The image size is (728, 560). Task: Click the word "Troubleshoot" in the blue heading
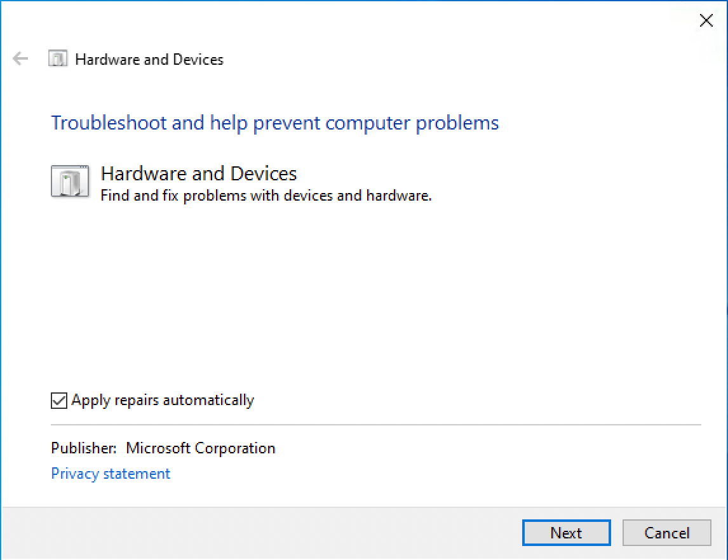[109, 123]
